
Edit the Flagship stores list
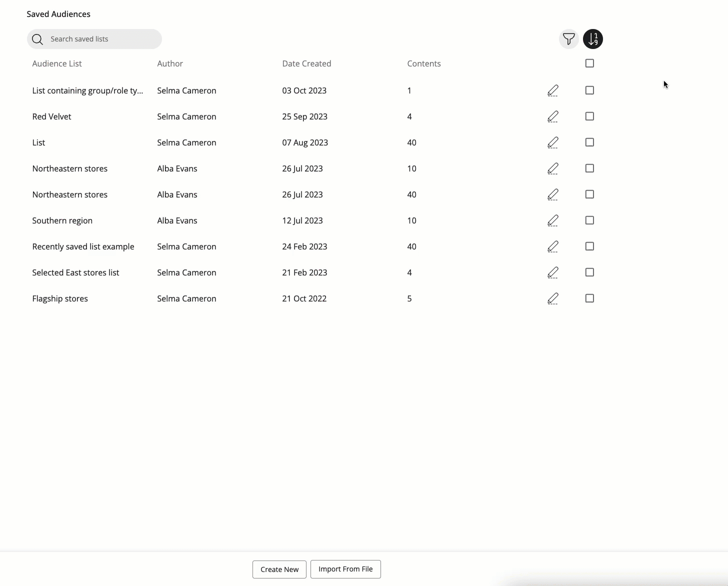[552, 298]
